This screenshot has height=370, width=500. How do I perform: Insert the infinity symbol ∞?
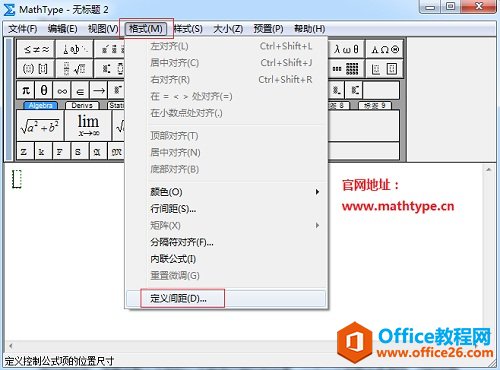tap(62, 90)
